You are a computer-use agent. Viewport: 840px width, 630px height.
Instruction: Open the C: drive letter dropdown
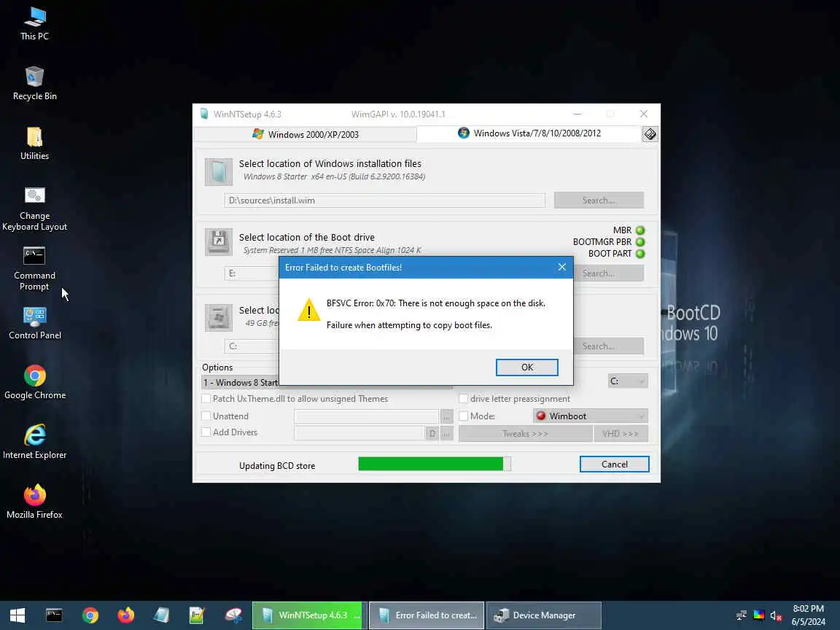[628, 381]
